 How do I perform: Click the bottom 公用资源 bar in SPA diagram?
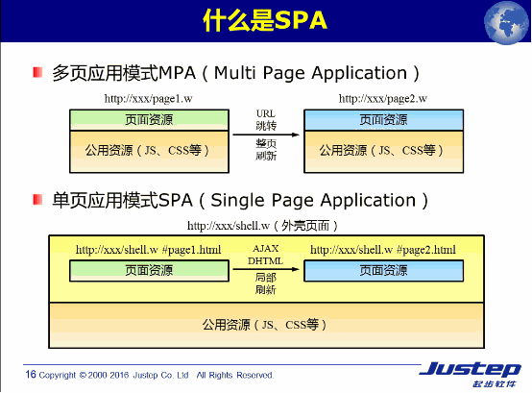click(x=267, y=325)
